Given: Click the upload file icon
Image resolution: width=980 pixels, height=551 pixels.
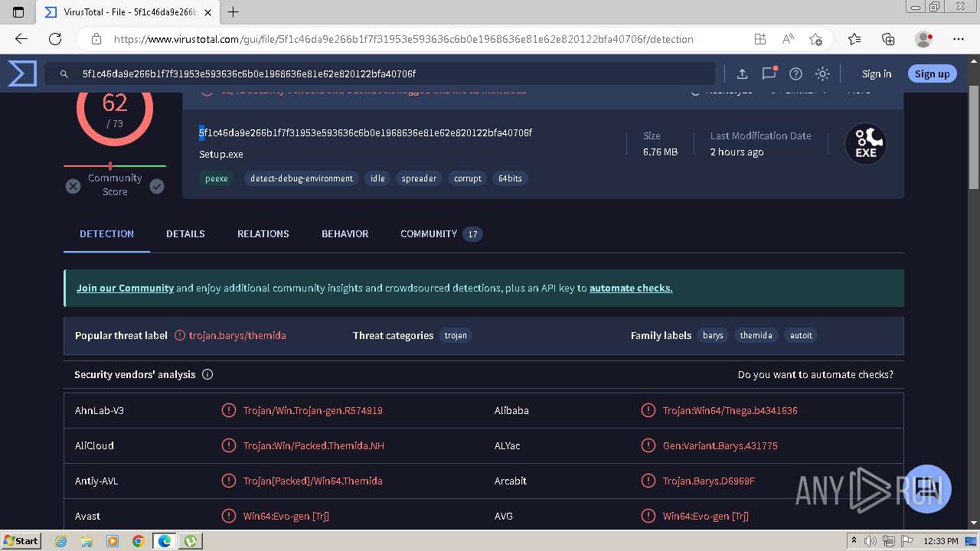Looking at the screenshot, I should pos(742,73).
